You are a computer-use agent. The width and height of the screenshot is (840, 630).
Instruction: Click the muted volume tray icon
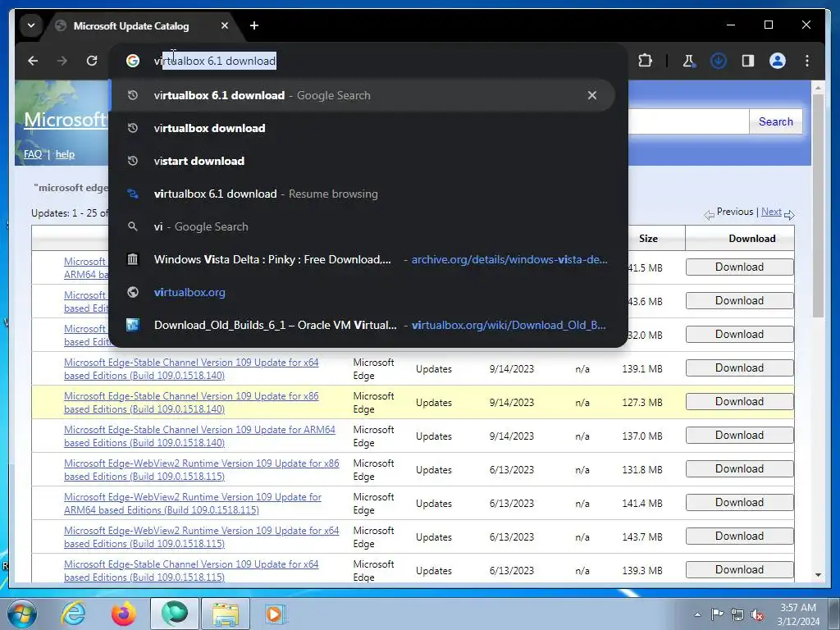click(757, 614)
